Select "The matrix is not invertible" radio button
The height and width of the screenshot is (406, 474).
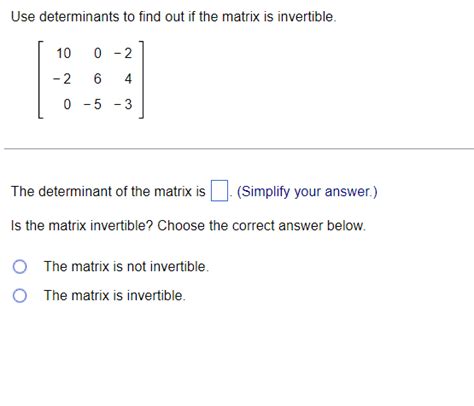coord(20,267)
